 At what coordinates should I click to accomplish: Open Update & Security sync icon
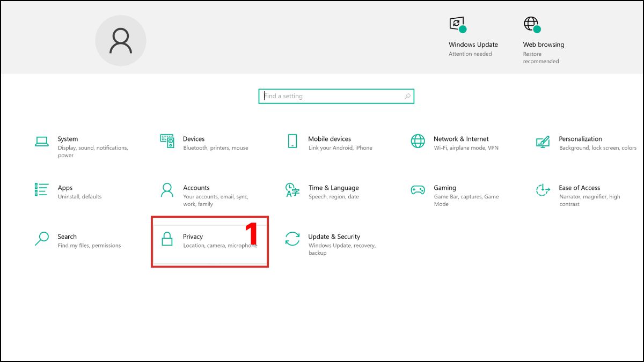click(x=292, y=239)
